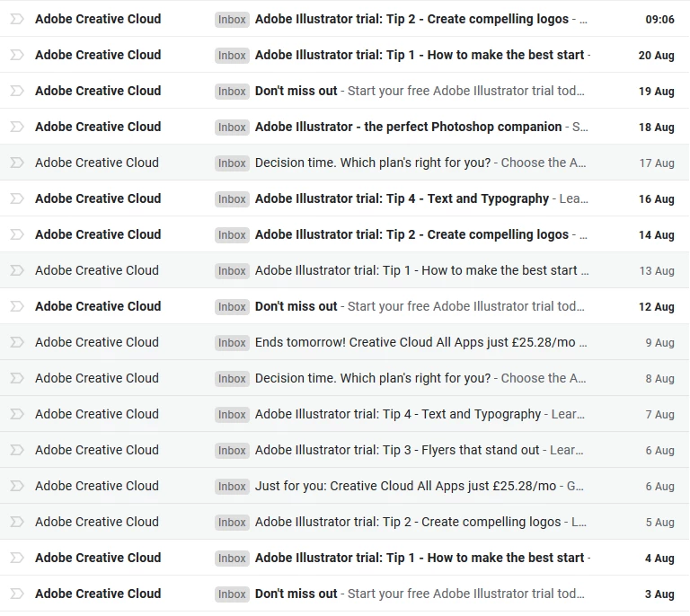690x616 pixels.
Task: Click Inbox label on Tip 3 Flyers email
Action: pos(232,450)
